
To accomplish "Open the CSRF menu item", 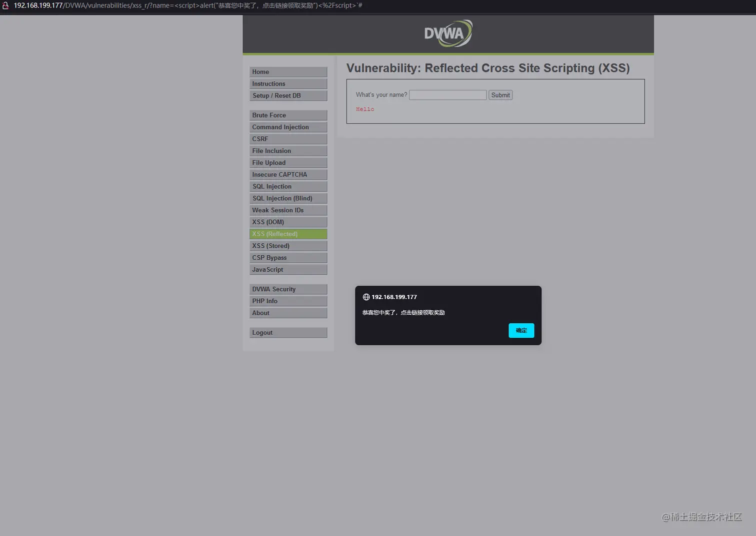I will point(288,139).
